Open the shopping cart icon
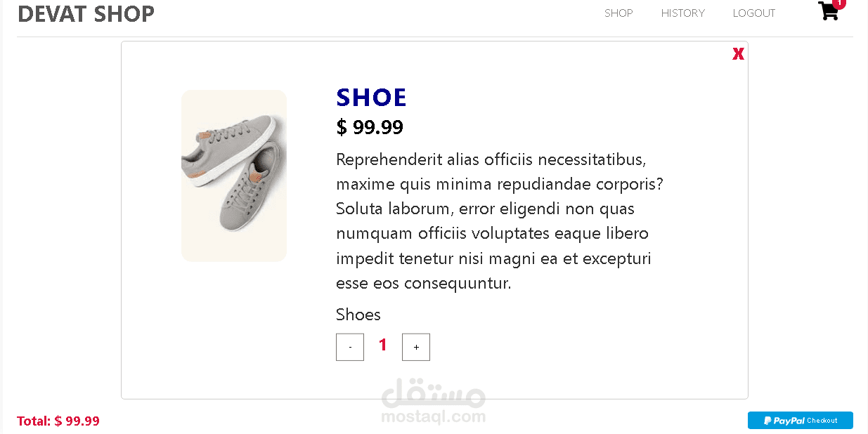868x434 pixels. pyautogui.click(x=828, y=12)
